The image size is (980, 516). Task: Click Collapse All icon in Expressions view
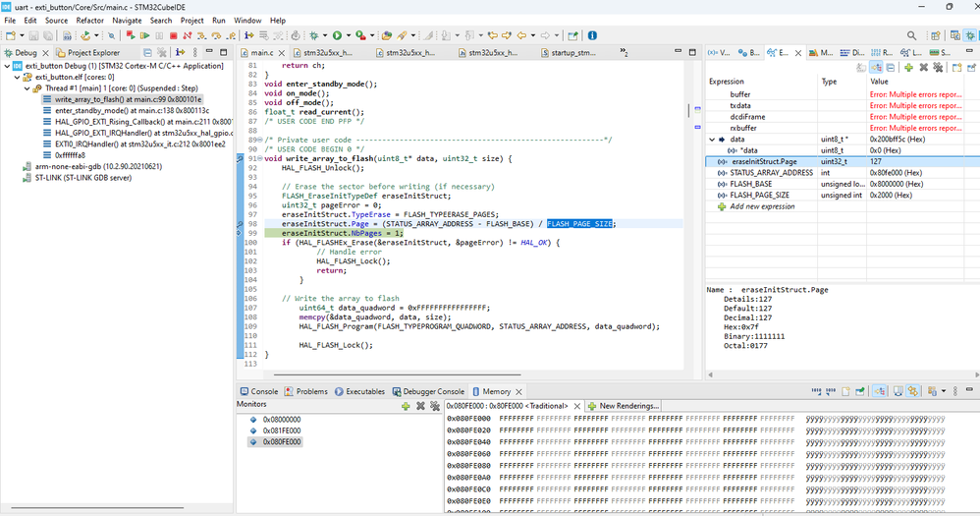pos(891,68)
